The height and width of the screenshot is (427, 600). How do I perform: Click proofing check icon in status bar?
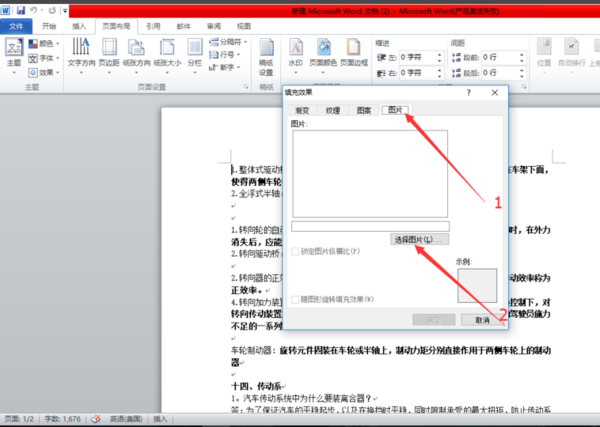click(96, 419)
